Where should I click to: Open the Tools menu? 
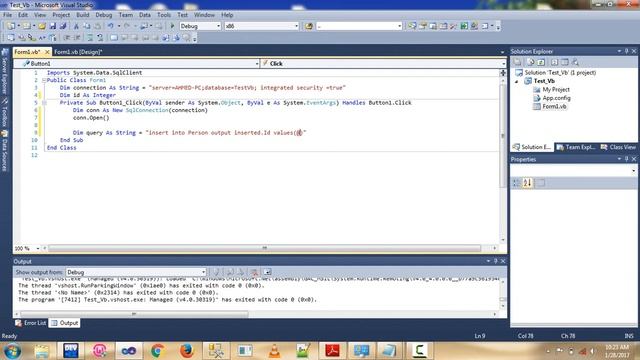pos(164,15)
